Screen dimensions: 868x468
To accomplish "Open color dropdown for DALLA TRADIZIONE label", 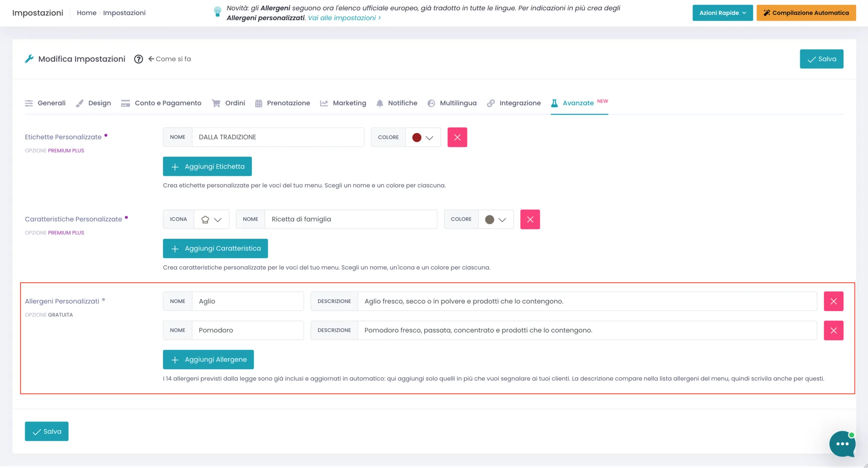I will pos(423,137).
